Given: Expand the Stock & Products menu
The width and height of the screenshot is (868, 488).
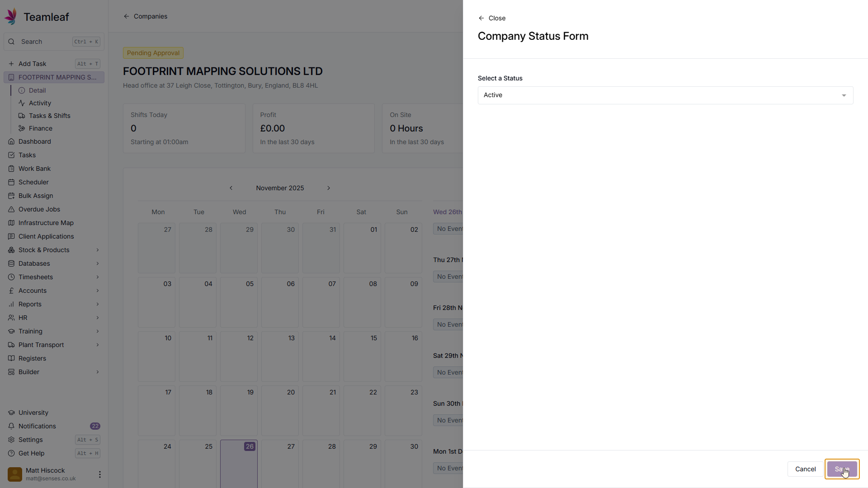Looking at the screenshot, I should (x=97, y=250).
